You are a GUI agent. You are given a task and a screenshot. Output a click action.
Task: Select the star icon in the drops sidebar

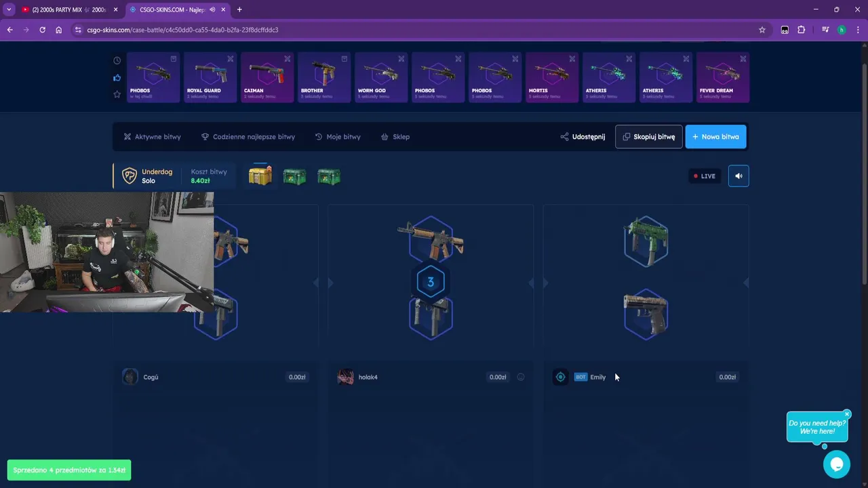tap(117, 94)
